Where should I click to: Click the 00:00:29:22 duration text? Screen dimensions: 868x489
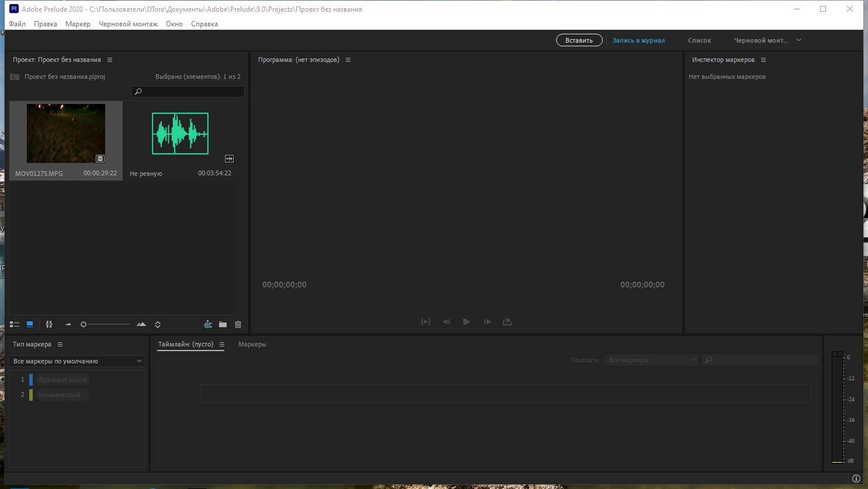(x=100, y=173)
